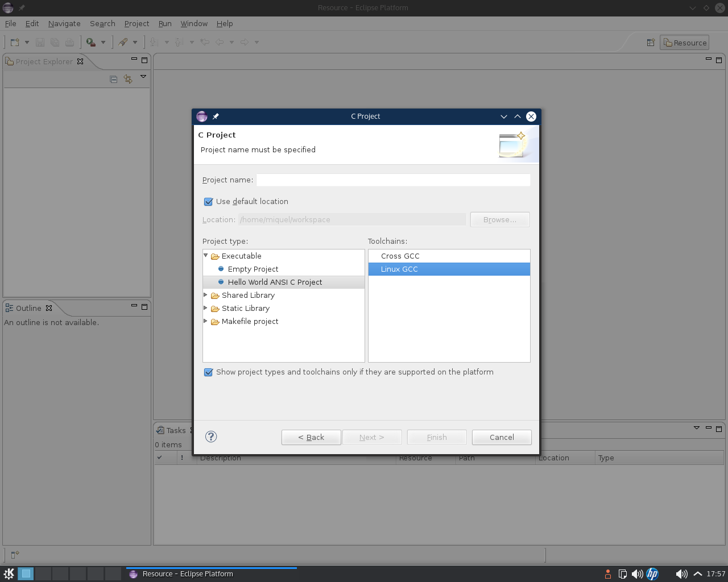Uncheck the Use default location checkbox
This screenshot has height=582, width=728.
point(208,202)
